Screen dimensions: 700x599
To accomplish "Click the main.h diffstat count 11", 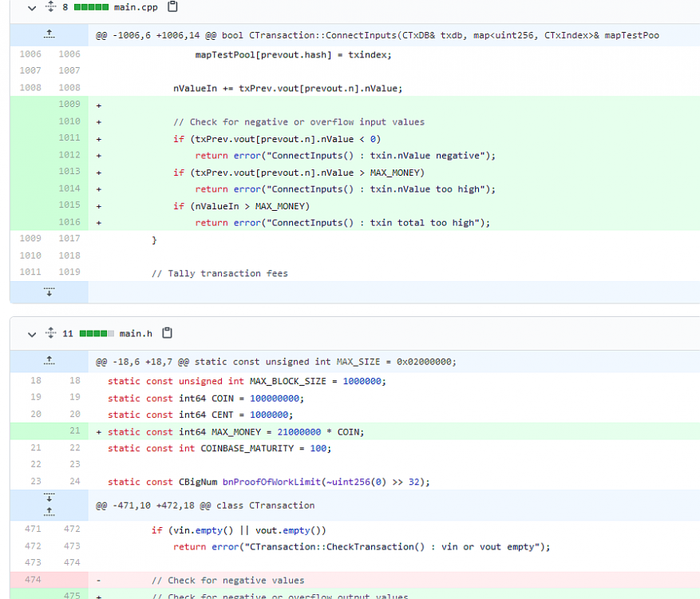I will point(67,333).
